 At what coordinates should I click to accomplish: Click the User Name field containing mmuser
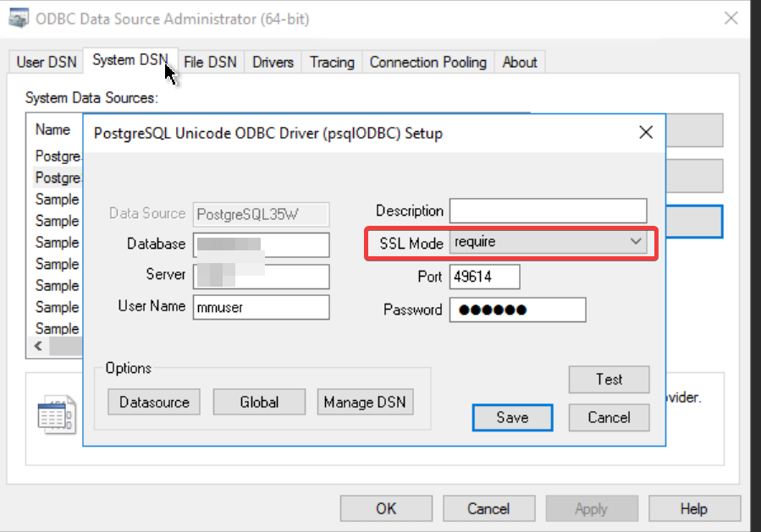click(261, 308)
